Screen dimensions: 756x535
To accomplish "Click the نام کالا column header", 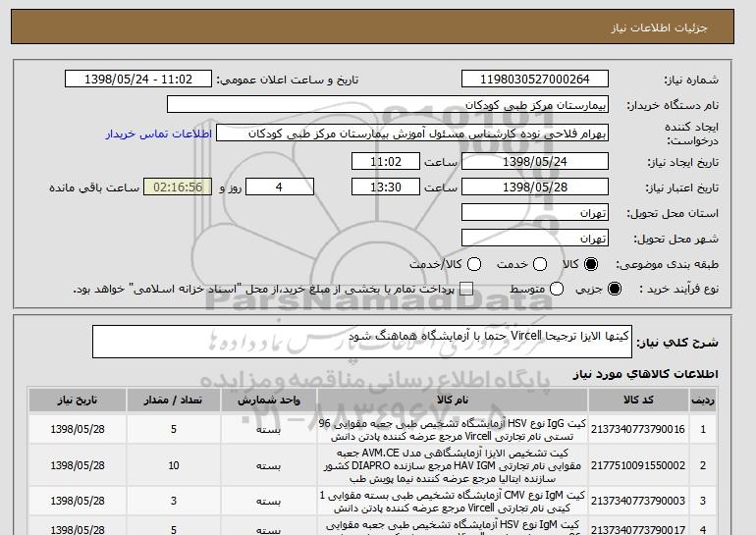I will click(453, 401).
